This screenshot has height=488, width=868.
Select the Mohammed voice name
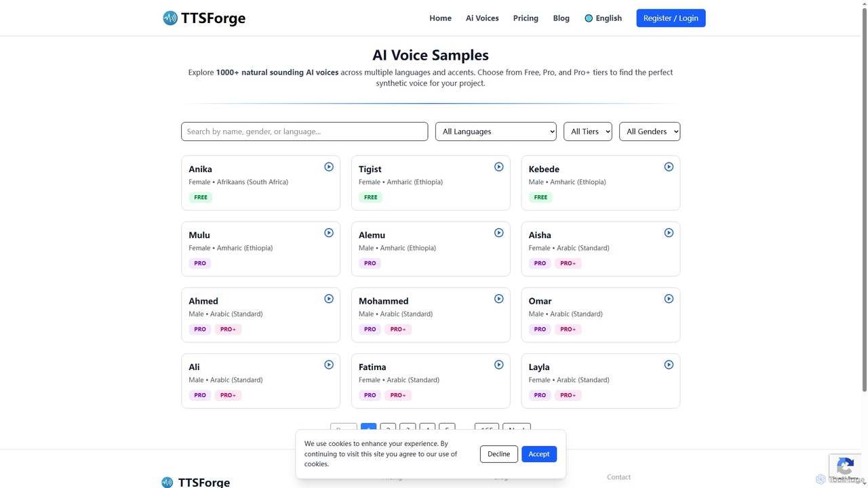pyautogui.click(x=384, y=301)
